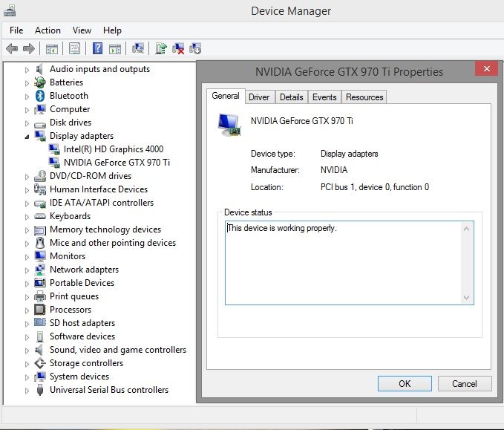Click the Back arrow toolbar icon
Image resolution: width=504 pixels, height=430 pixels.
tap(12, 49)
